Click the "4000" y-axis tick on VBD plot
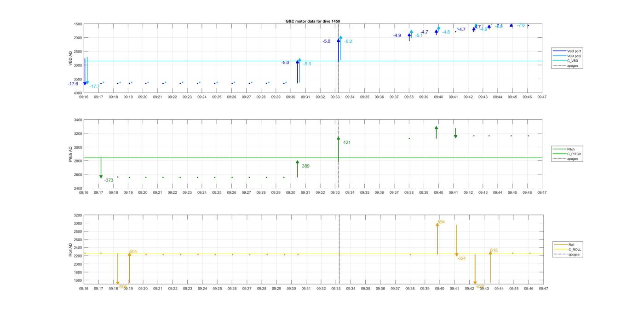This screenshot has height=319, width=644. (x=78, y=93)
